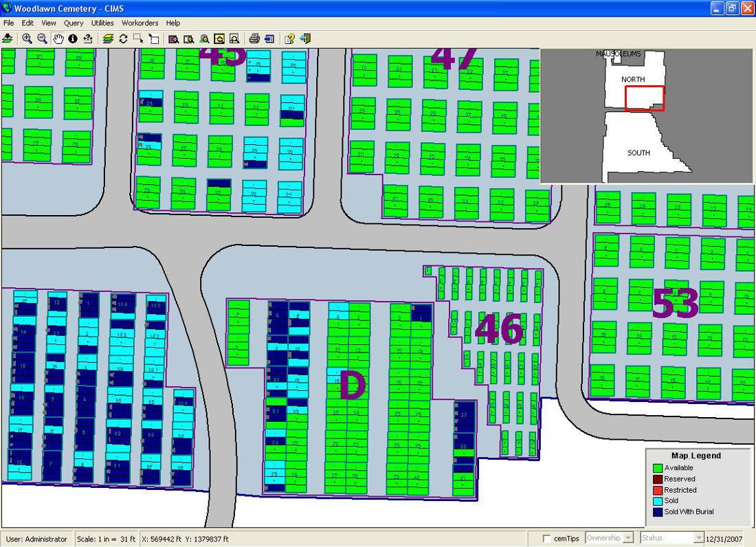Screen dimensions: 756x547
Task: Open the Edit menu
Action: click(27, 23)
